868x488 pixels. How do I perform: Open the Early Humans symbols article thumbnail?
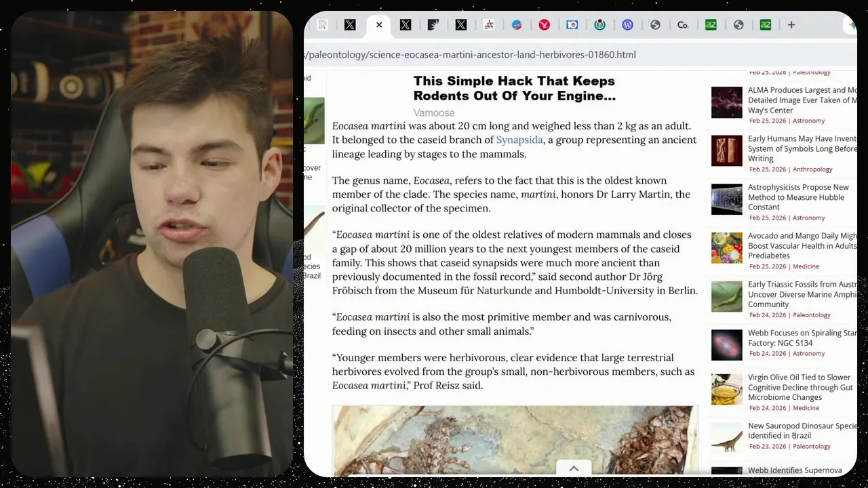tap(726, 150)
